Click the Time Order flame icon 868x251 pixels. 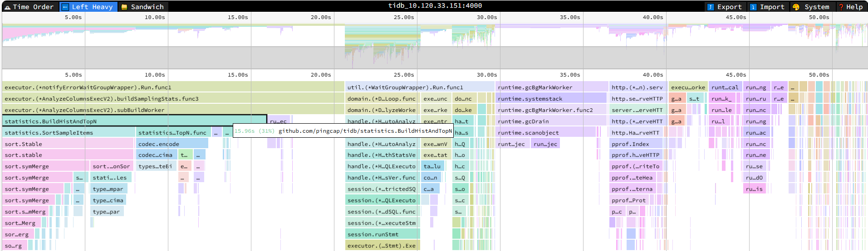(x=7, y=7)
